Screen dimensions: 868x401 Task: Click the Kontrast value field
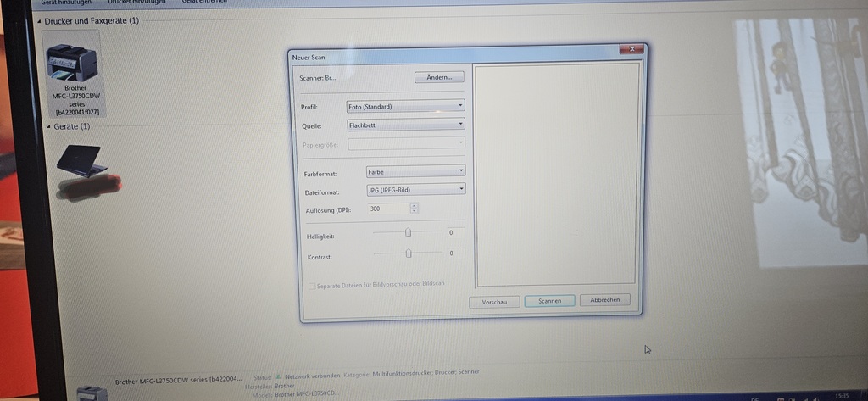(x=456, y=253)
